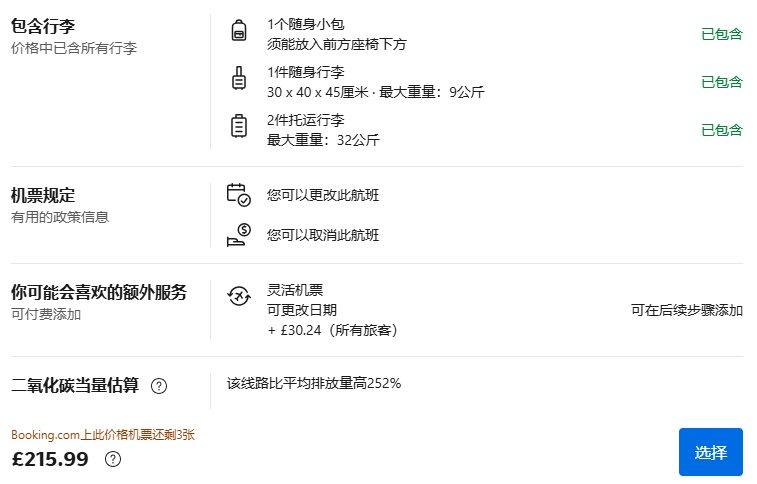Click the blue 选择 button

coord(711,452)
